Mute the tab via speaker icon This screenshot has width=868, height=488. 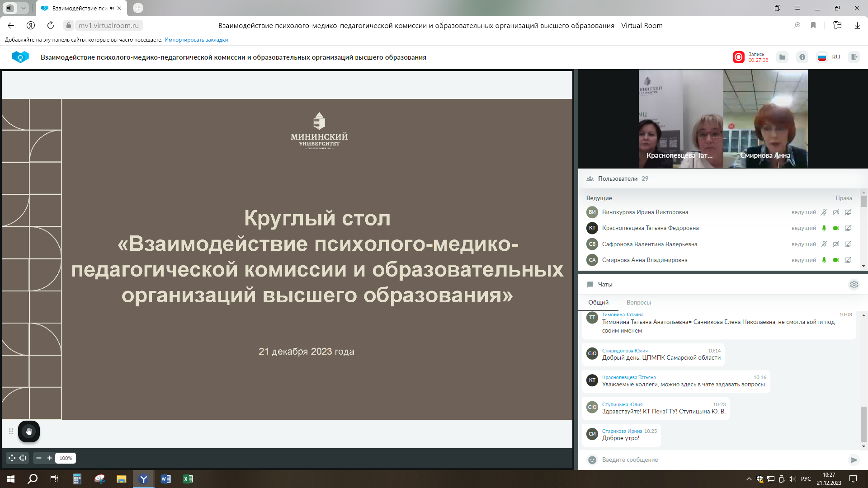[112, 8]
